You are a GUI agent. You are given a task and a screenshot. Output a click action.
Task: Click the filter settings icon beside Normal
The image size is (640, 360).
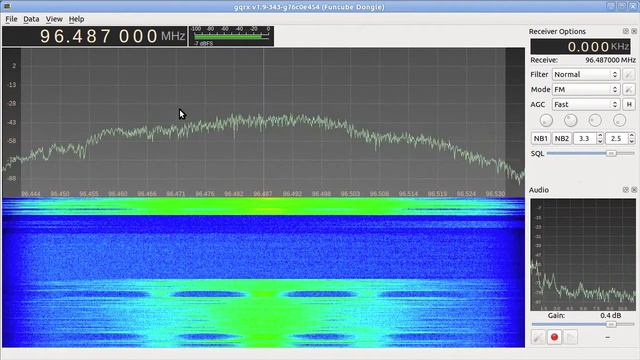[629, 74]
